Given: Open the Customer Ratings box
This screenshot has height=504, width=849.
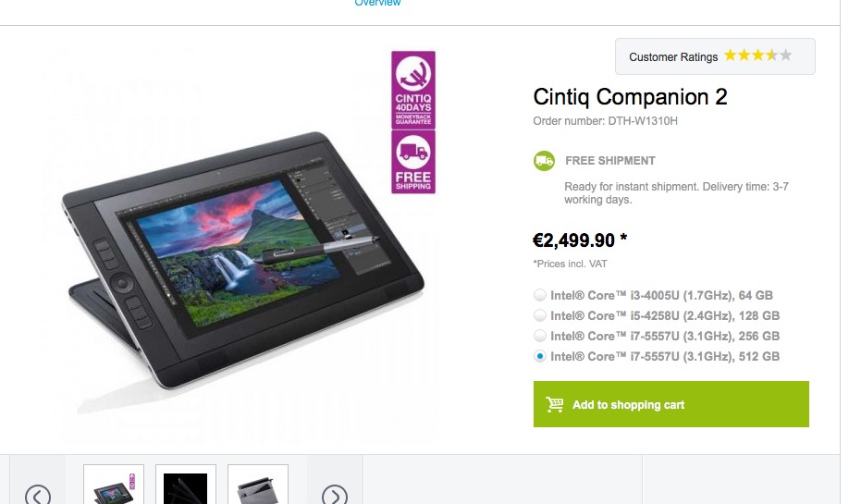Looking at the screenshot, I should point(715,56).
